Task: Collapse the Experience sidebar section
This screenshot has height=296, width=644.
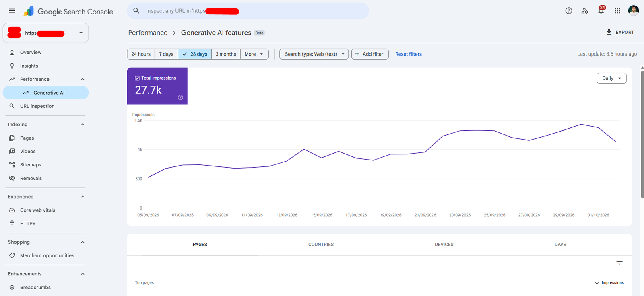Action: pyautogui.click(x=83, y=197)
